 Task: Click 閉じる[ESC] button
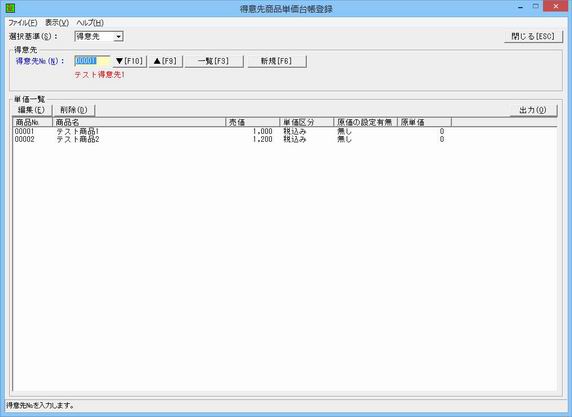[x=533, y=36]
